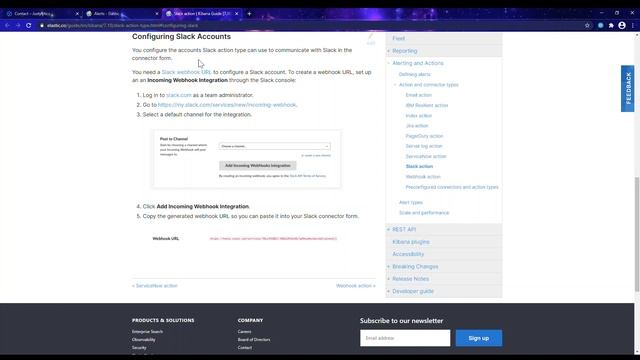Open Index action in sidebar
The image size is (640, 360).
click(418, 116)
